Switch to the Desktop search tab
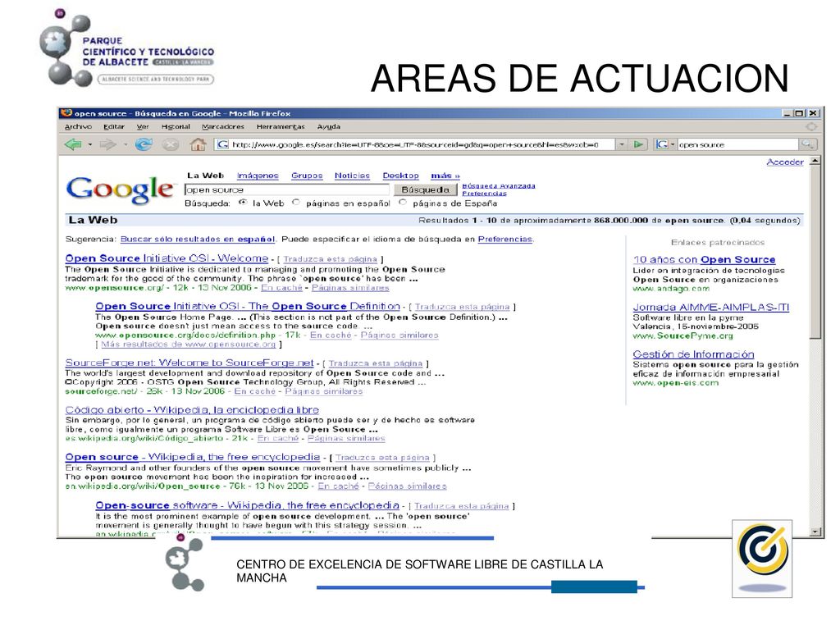Viewport: 840px width, 630px height. (x=400, y=176)
